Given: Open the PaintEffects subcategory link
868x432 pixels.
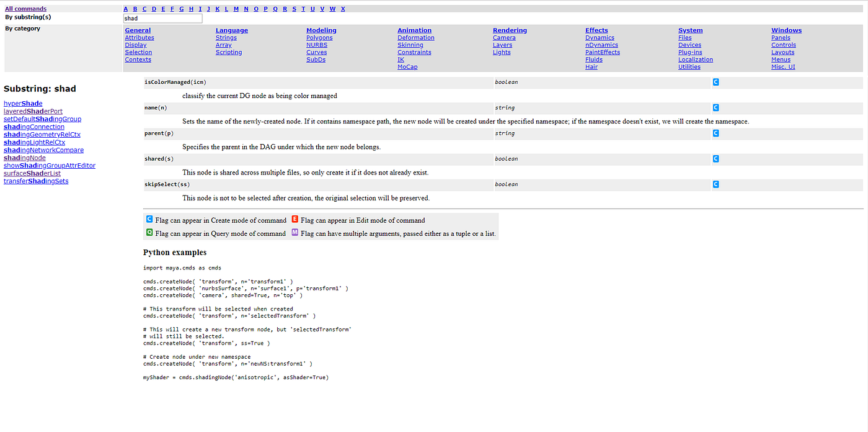Looking at the screenshot, I should pyautogui.click(x=603, y=52).
